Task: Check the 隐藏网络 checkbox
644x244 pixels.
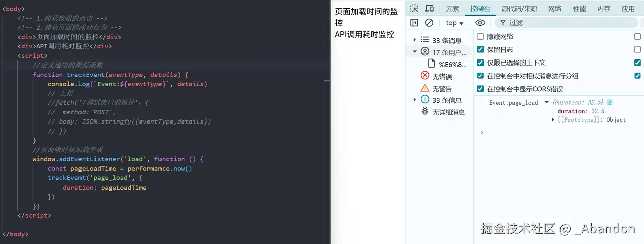Action: [x=480, y=37]
